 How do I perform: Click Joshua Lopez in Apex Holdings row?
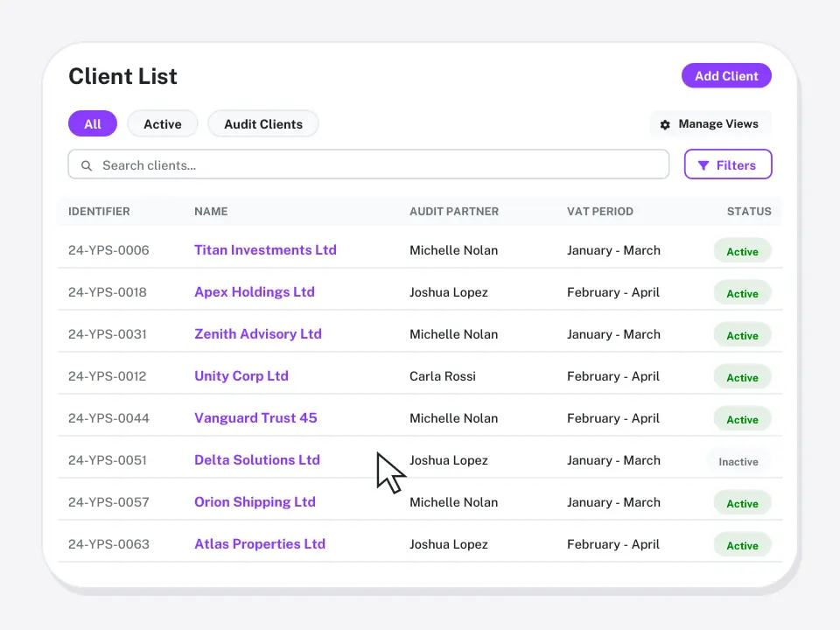448,292
